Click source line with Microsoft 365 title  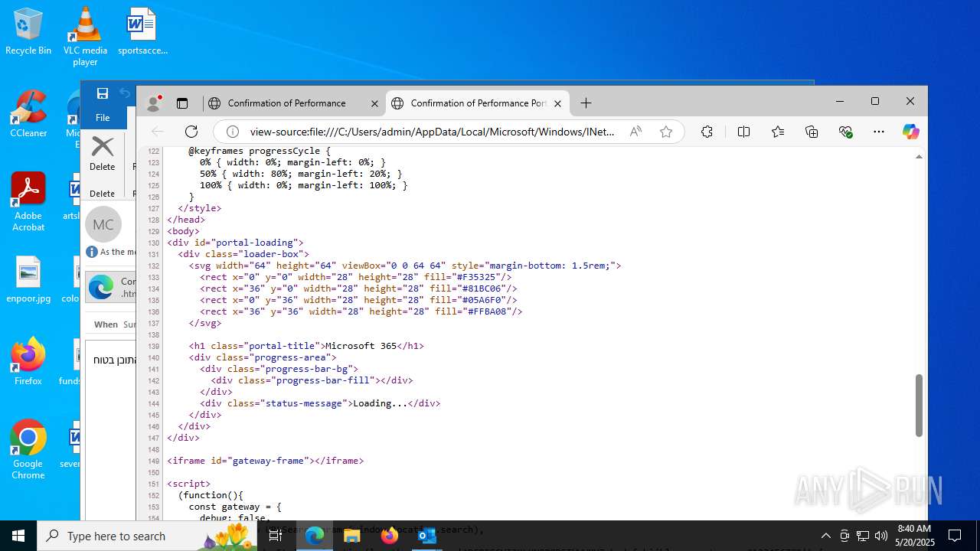click(306, 346)
